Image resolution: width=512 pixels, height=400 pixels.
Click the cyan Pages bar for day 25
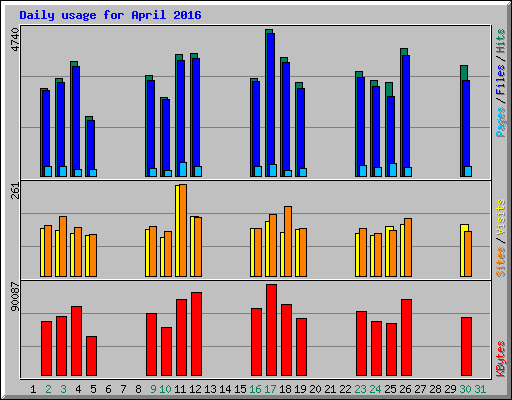click(393, 170)
